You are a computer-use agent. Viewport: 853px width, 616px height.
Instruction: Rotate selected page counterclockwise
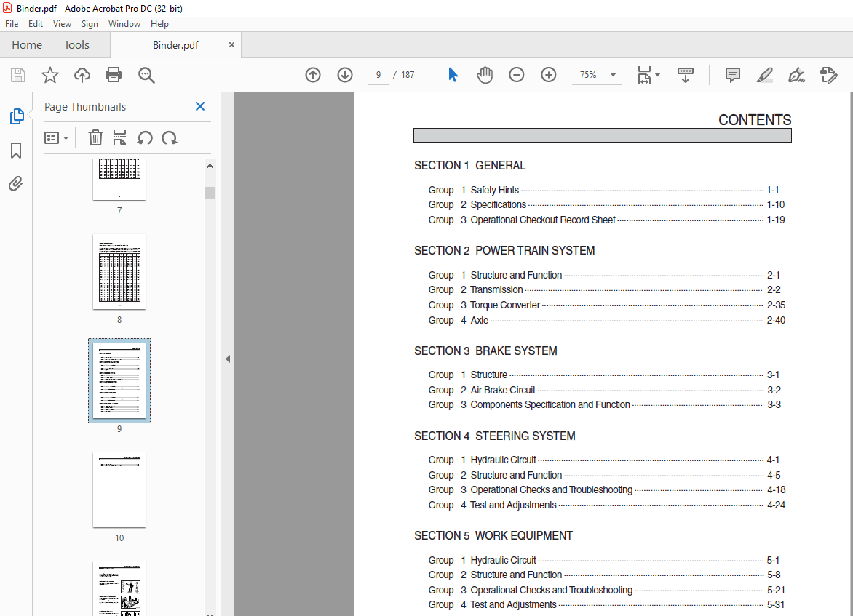tap(145, 138)
